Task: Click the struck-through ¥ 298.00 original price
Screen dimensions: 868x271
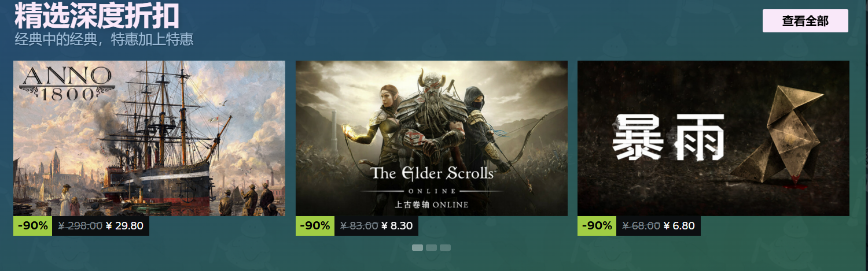Action: click(80, 226)
